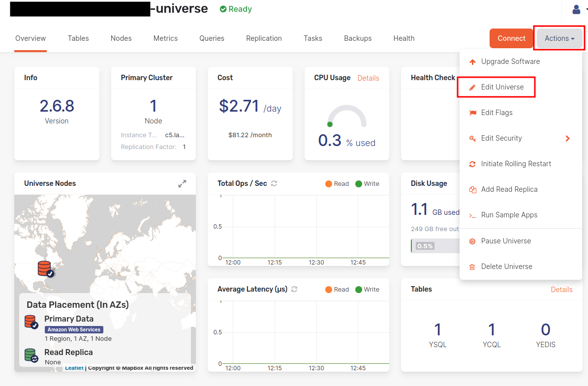588x386 pixels.
Task: Click the Delete Universe trash icon
Action: pyautogui.click(x=473, y=266)
